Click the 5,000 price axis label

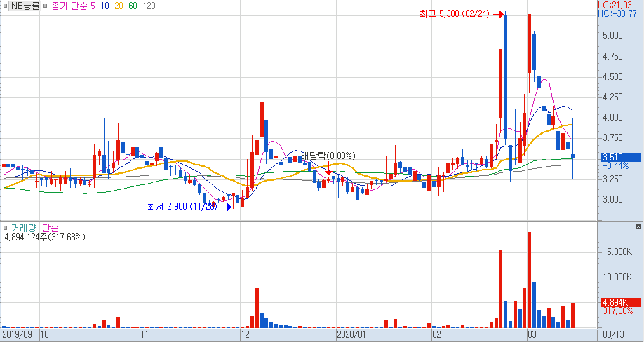[x=613, y=35]
